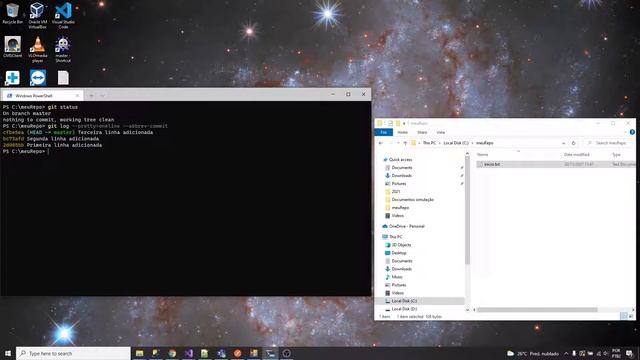
Task: Click the taskbar search box
Action: click(73, 353)
